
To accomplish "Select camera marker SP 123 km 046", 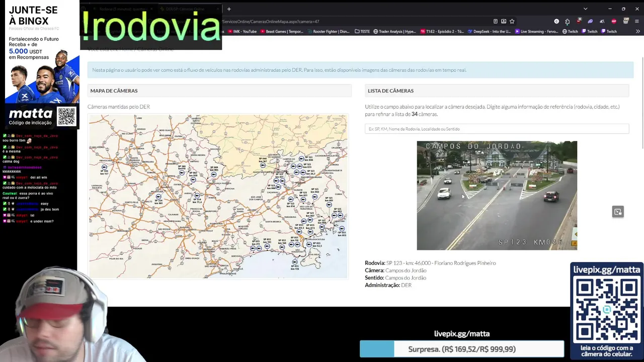I will (x=301, y=158).
